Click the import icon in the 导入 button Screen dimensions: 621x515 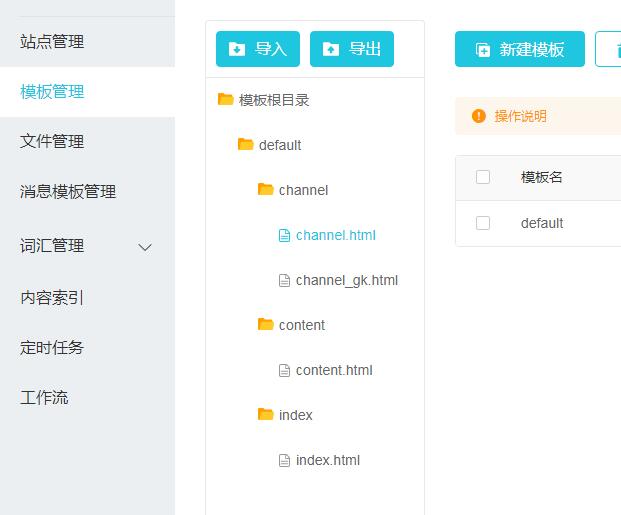click(x=237, y=49)
